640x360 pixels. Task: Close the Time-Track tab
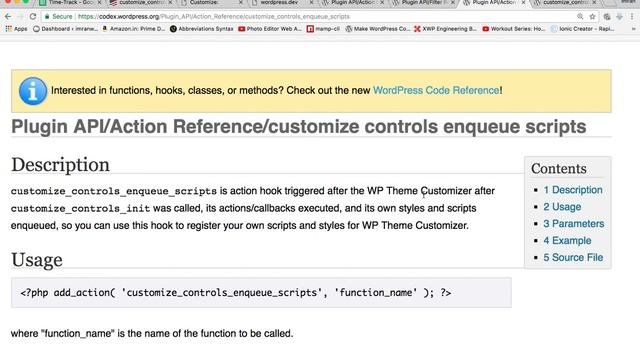click(x=99, y=2)
